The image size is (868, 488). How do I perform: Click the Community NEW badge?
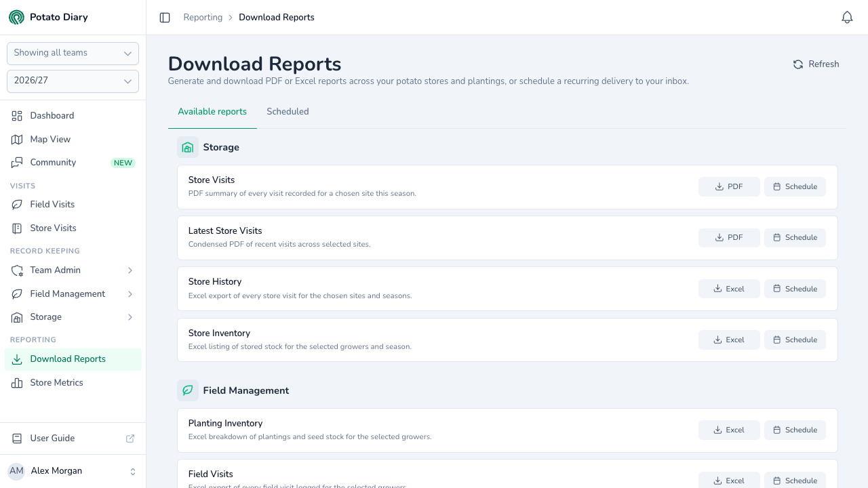(x=123, y=163)
